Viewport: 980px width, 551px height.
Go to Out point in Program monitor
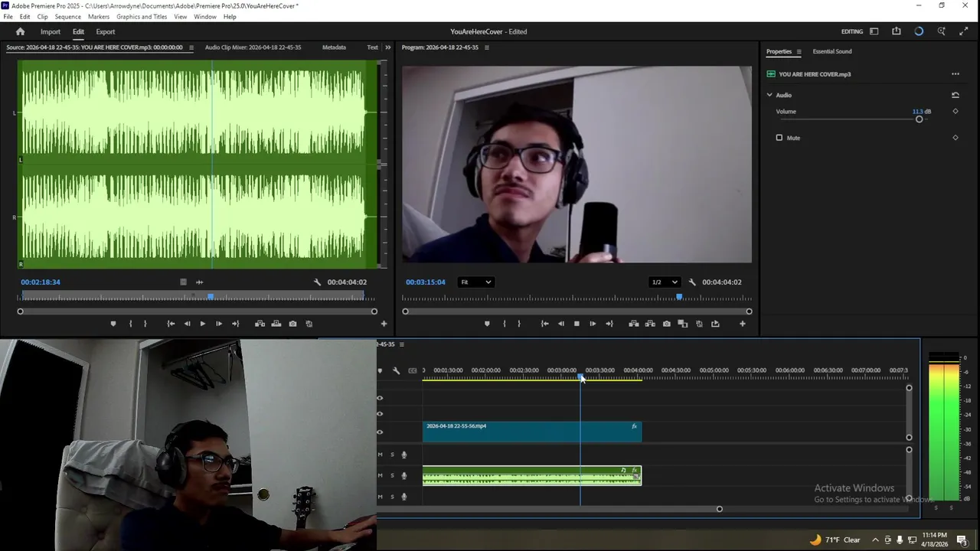609,324
